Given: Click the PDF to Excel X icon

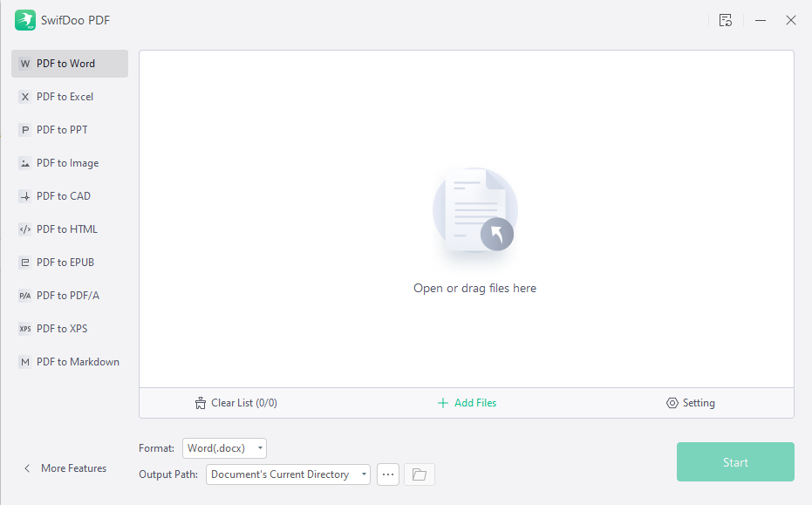Looking at the screenshot, I should (24, 97).
